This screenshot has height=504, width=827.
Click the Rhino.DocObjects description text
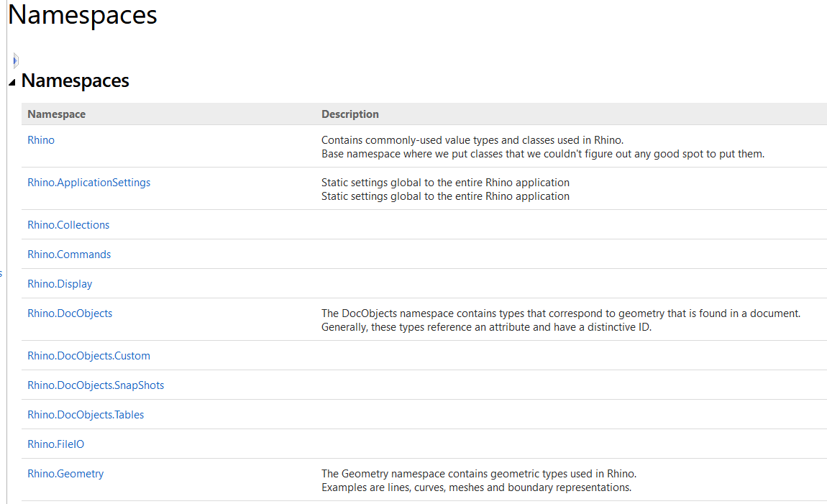click(561, 321)
